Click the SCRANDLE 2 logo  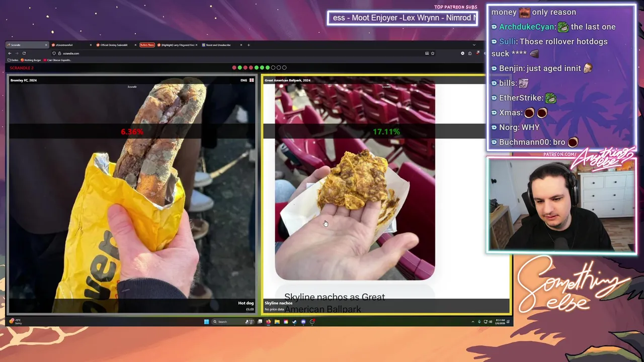pyautogui.click(x=21, y=67)
